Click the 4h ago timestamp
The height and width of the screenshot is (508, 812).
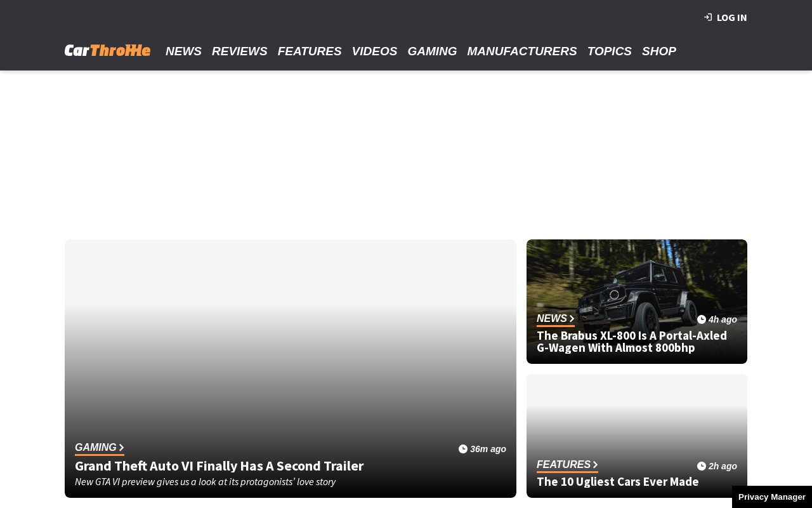point(723,319)
